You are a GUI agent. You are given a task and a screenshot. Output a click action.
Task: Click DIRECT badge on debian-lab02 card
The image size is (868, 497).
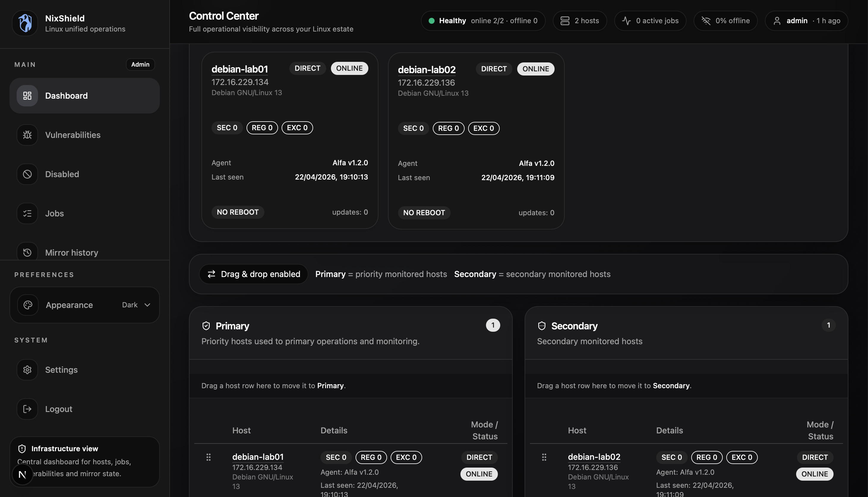[494, 69]
